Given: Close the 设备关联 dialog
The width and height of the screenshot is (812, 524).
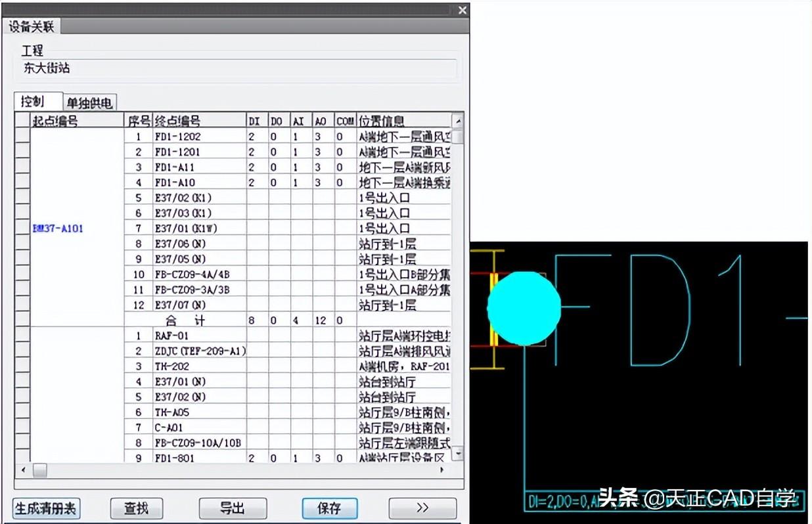Looking at the screenshot, I should coord(462,11).
